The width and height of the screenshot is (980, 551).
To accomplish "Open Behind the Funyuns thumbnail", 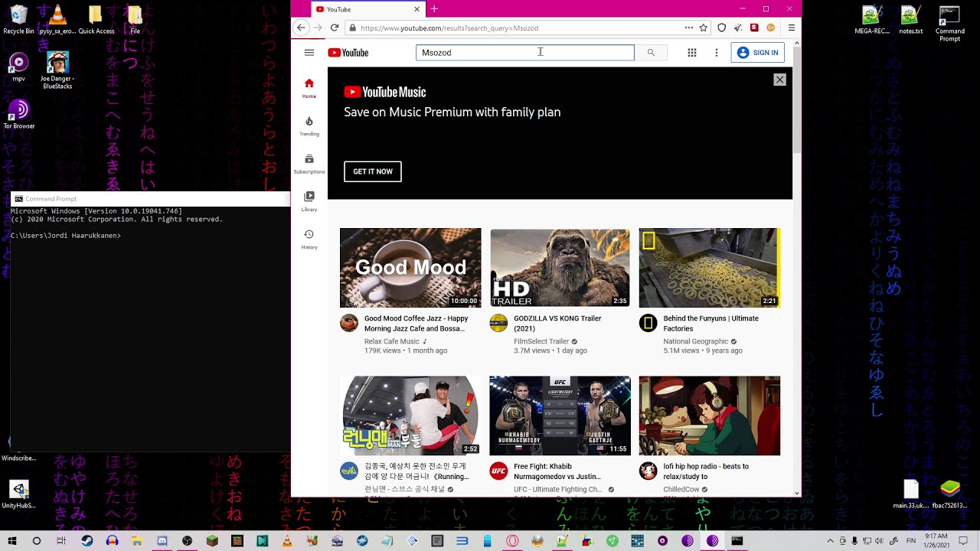I will pos(710,268).
